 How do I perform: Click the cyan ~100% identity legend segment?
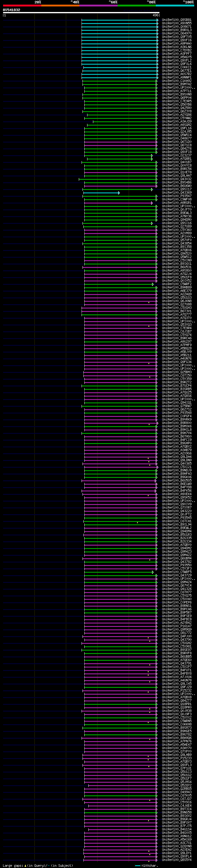pyautogui.click(x=175, y=6)
